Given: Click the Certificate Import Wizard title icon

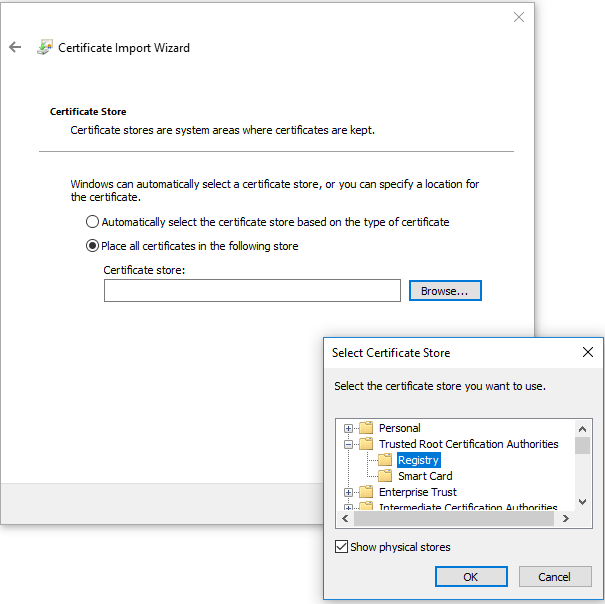Looking at the screenshot, I should pos(45,47).
